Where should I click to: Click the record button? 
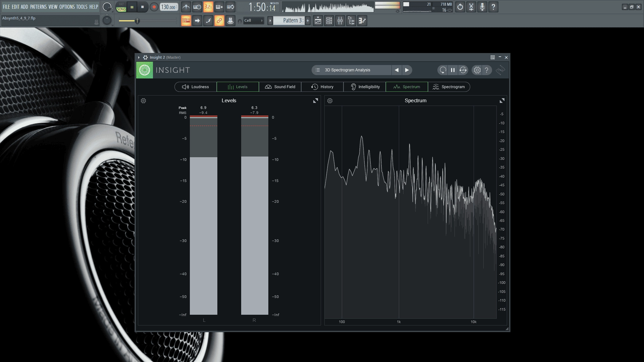pyautogui.click(x=154, y=7)
